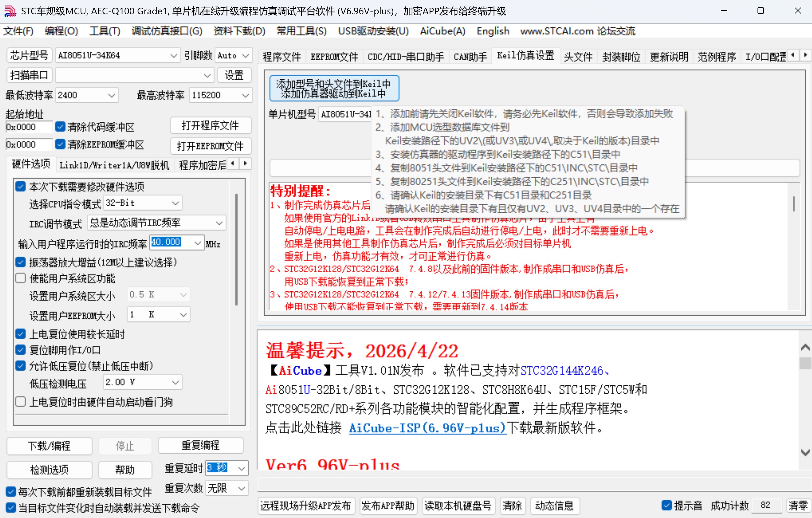This screenshot has height=518, width=812.
Task: Click right arrow of hardware options tabs
Action: coord(245,164)
